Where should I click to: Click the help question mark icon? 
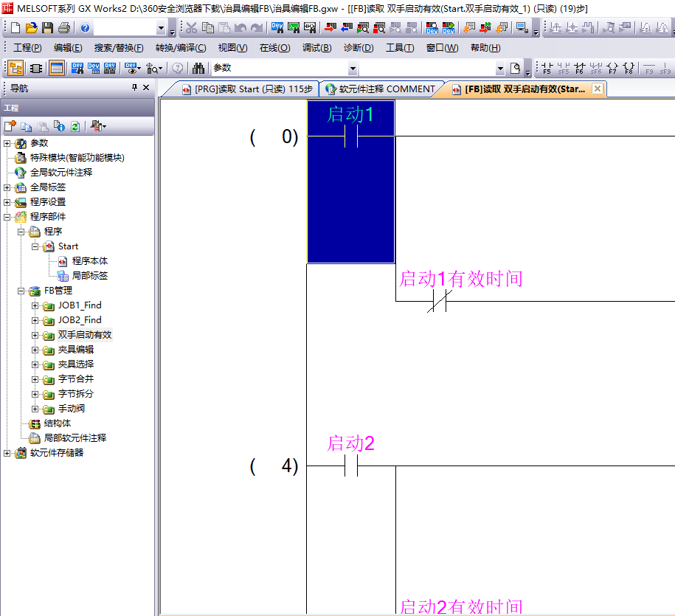85,28
